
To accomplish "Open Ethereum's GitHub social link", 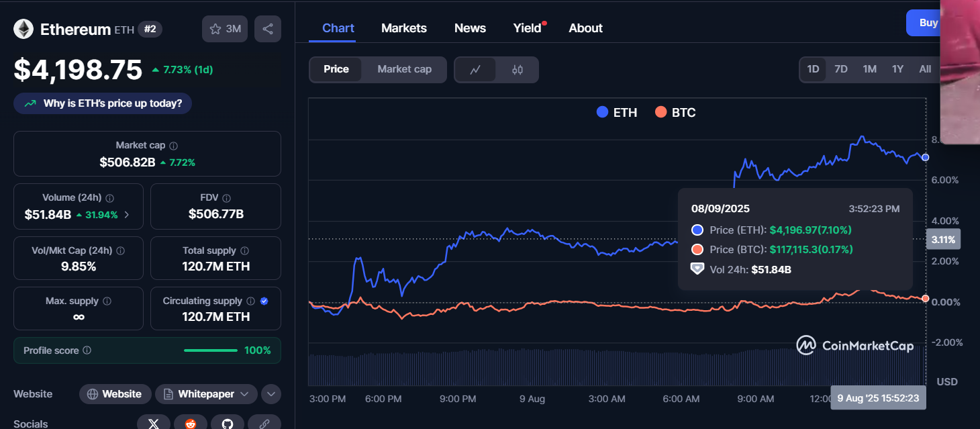I will (x=228, y=424).
